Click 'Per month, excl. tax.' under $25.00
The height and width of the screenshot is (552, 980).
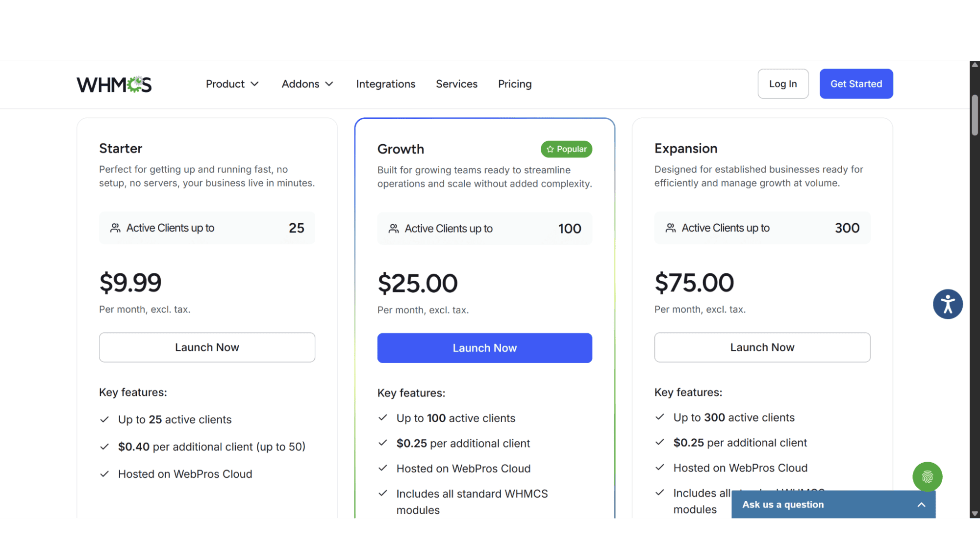(x=423, y=310)
